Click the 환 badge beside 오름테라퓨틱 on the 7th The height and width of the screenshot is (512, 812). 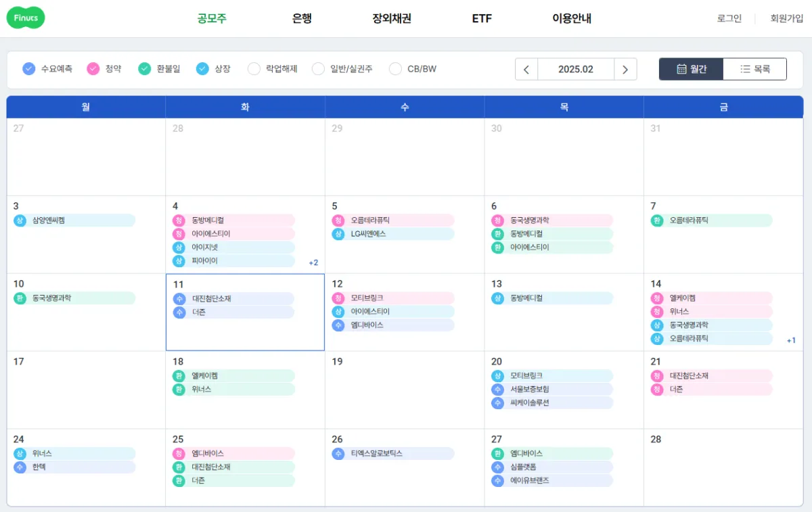tap(656, 220)
